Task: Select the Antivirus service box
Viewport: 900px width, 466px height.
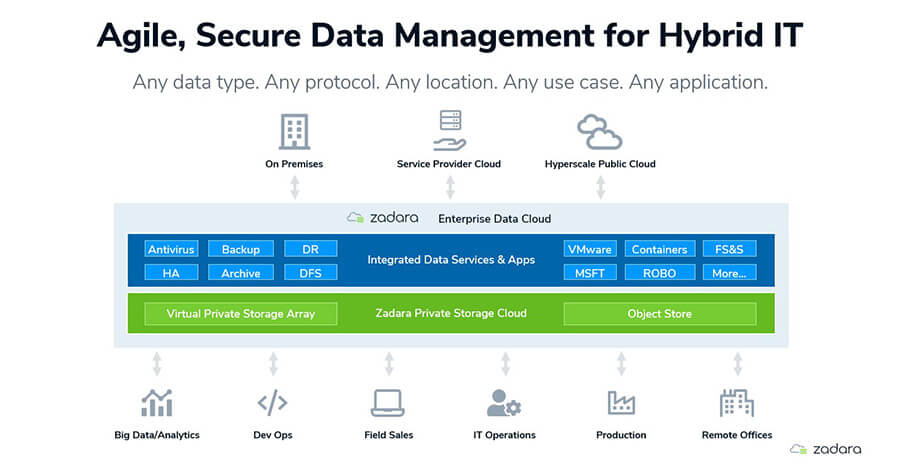Action: [171, 249]
